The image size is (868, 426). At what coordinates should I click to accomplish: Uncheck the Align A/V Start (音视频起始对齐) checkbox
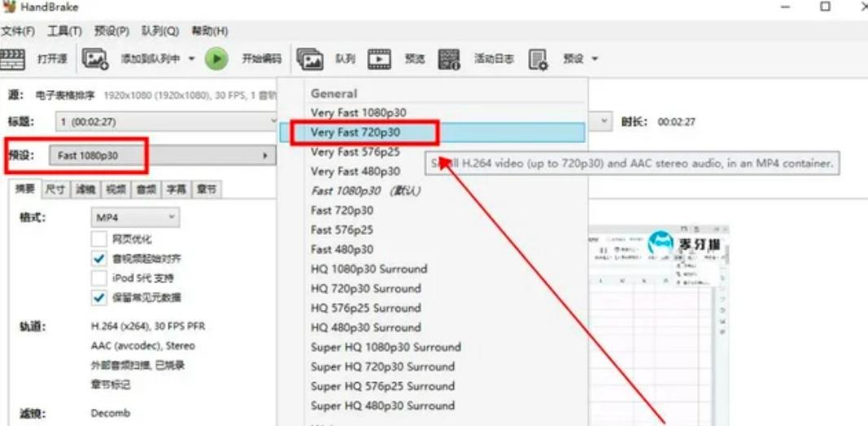[99, 259]
